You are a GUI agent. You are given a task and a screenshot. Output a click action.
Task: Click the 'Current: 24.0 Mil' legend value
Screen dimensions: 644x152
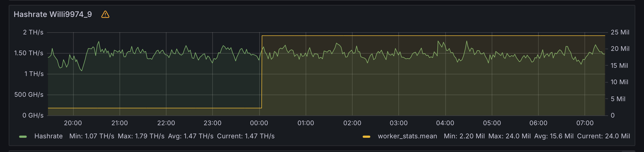604,136
